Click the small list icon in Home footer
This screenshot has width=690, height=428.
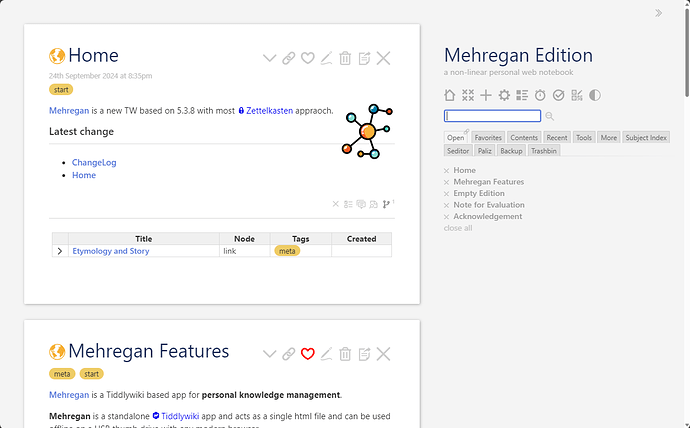[348, 204]
